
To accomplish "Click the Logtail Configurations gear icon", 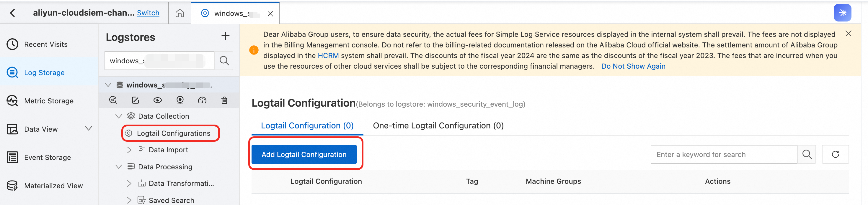I will pyautogui.click(x=129, y=133).
